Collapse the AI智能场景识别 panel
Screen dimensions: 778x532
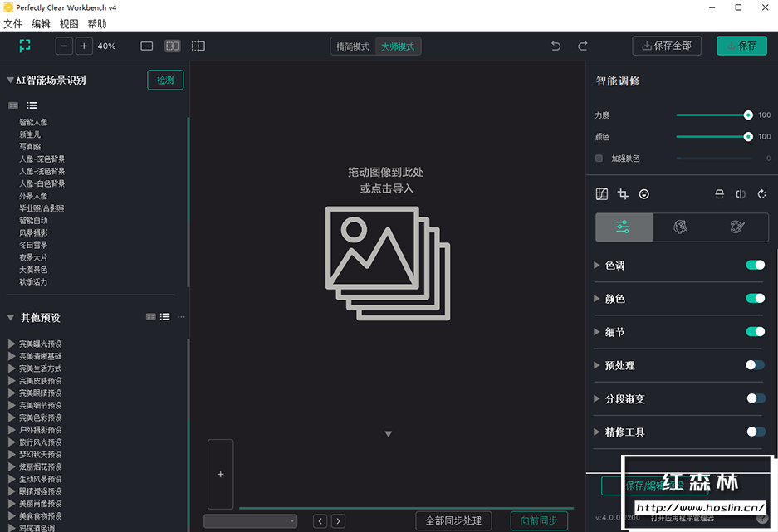[10, 80]
